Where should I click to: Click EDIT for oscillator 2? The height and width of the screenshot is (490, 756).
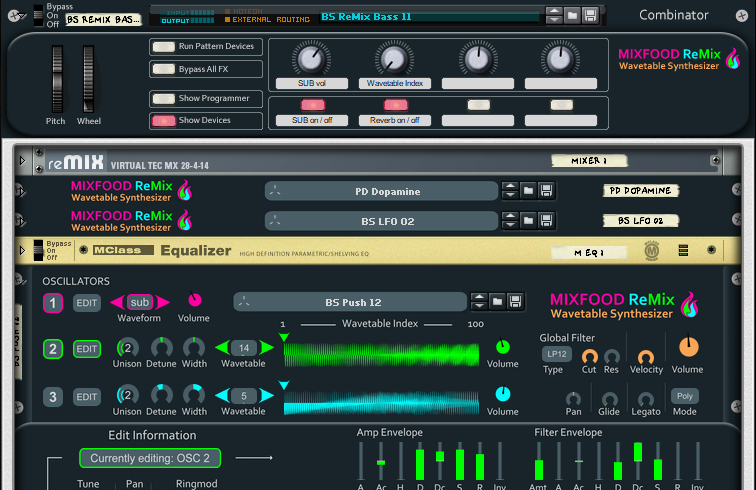tap(87, 349)
